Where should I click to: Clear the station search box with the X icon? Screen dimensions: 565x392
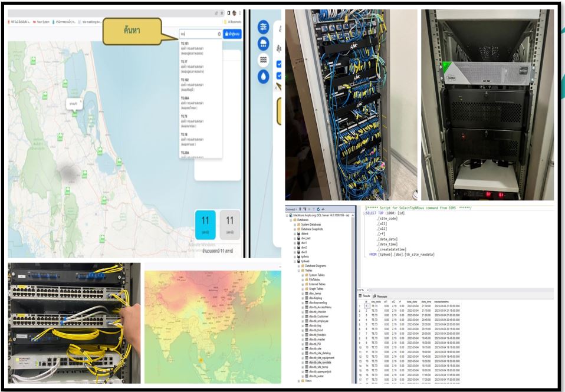[x=219, y=34]
